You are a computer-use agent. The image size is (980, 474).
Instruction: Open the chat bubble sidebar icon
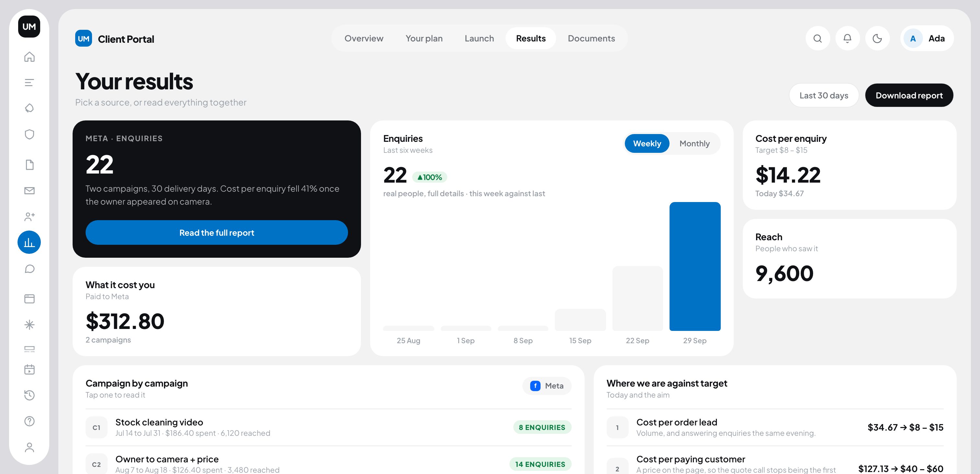pyautogui.click(x=29, y=269)
